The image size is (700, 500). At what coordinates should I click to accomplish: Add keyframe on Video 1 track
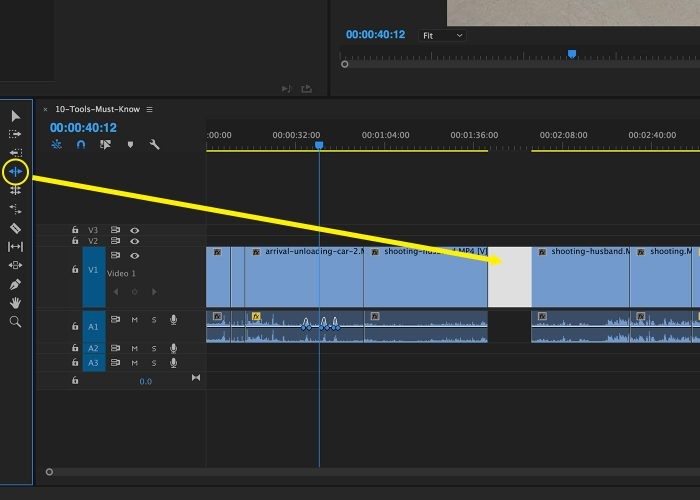(x=134, y=292)
